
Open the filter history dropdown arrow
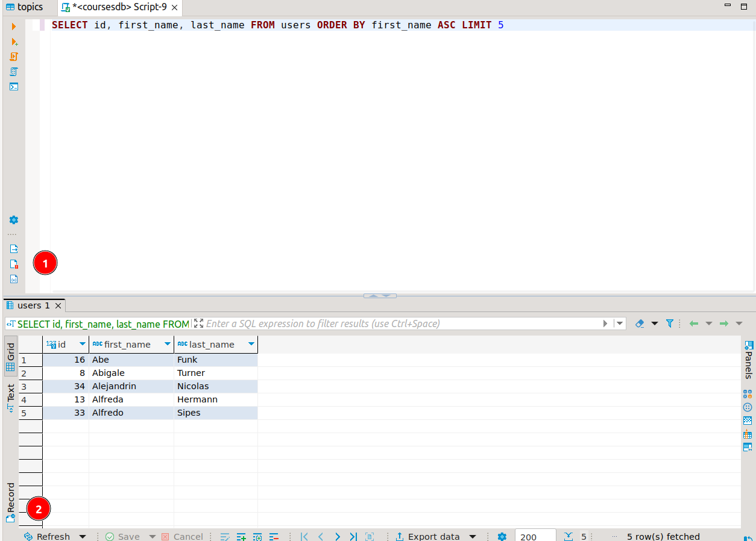pyautogui.click(x=619, y=324)
